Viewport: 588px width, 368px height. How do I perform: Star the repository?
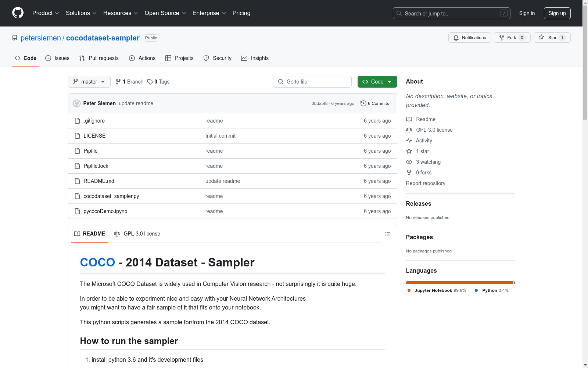click(x=552, y=38)
